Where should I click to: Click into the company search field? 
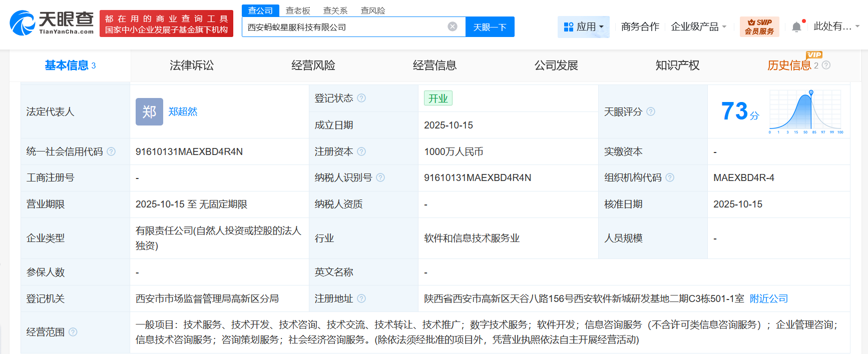tap(345, 27)
